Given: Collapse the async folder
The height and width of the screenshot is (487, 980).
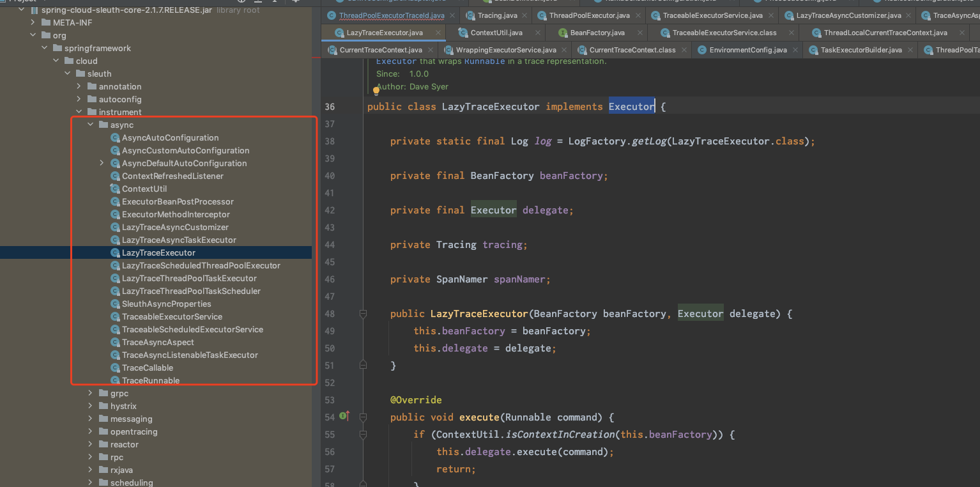Looking at the screenshot, I should pyautogui.click(x=91, y=125).
